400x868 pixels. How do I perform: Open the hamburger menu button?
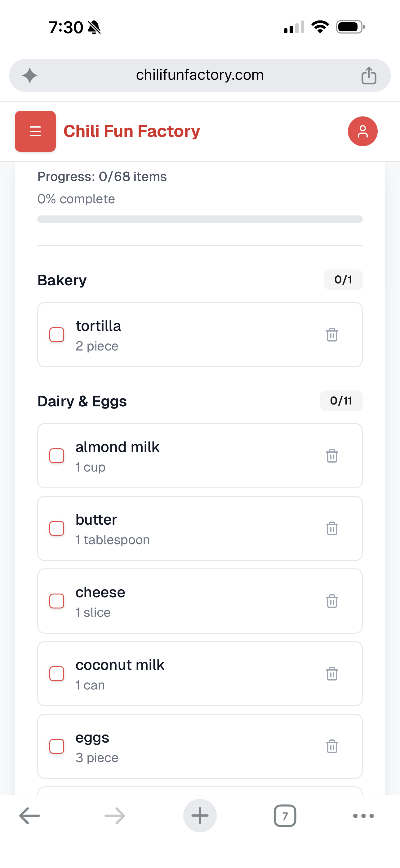point(35,131)
